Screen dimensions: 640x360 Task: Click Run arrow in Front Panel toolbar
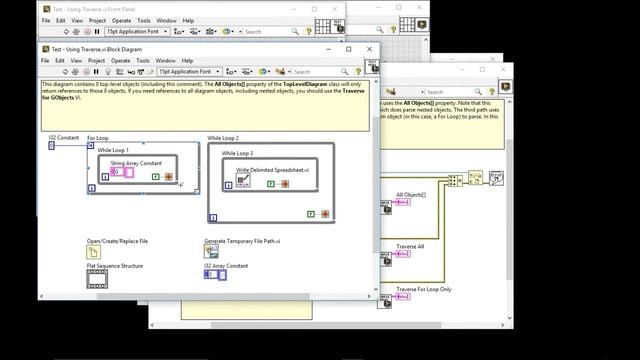click(x=66, y=31)
